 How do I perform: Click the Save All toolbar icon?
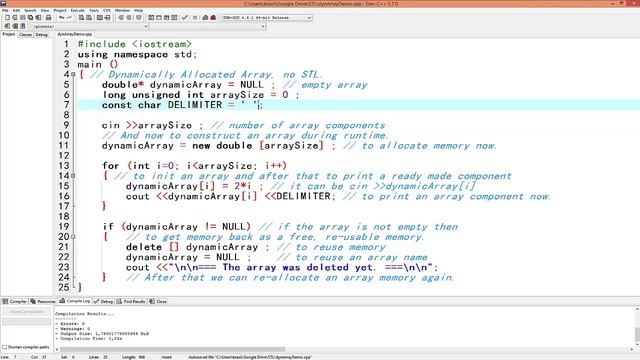click(30, 18)
